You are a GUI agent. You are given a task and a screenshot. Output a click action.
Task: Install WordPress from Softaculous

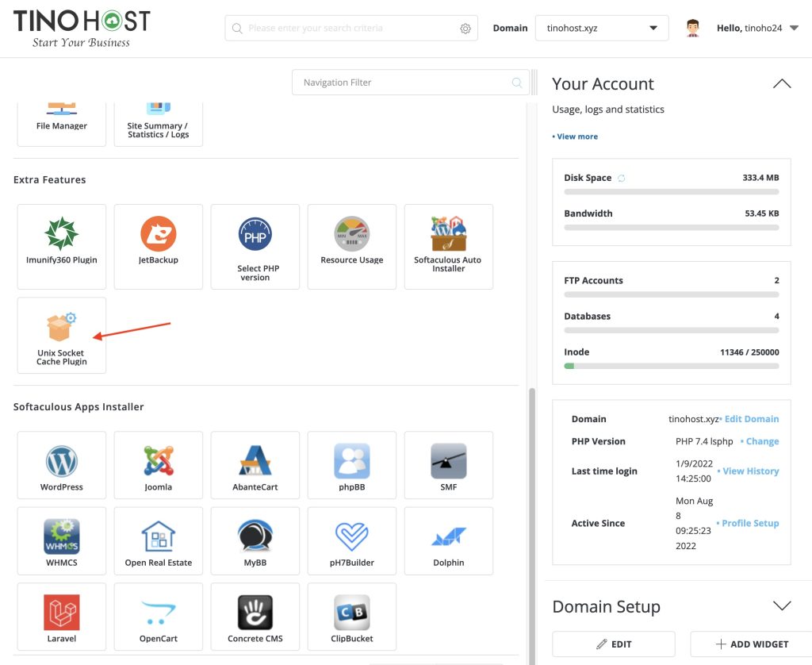[62, 465]
